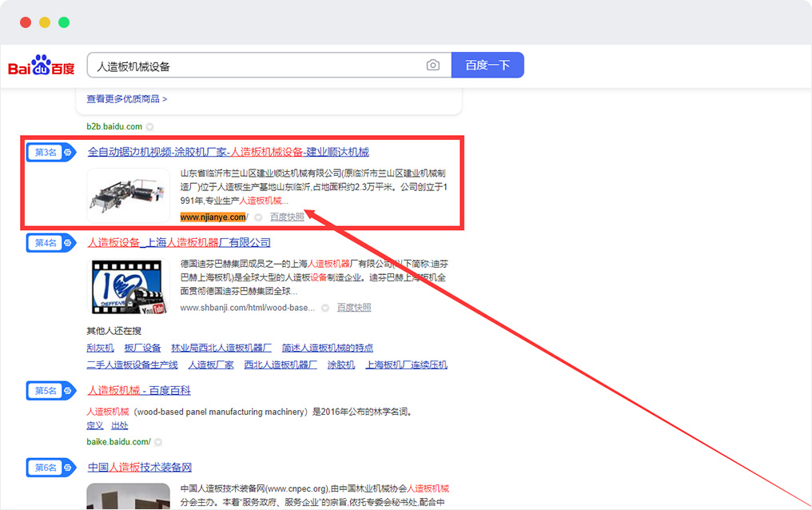Click the baike.baidu.com/ URL
The width and height of the screenshot is (812, 510).
pyautogui.click(x=118, y=442)
